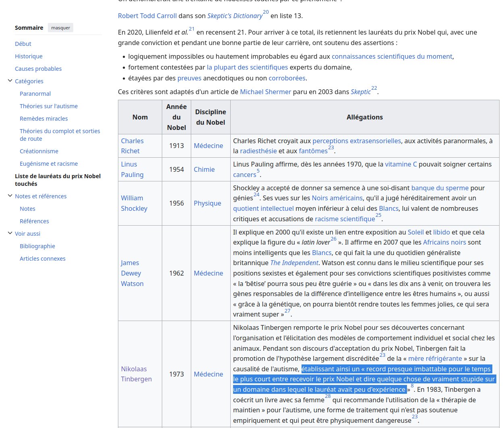This screenshot has width=504, height=428.
Task: Go to Début using the Sommaire
Action: pyautogui.click(x=23, y=43)
